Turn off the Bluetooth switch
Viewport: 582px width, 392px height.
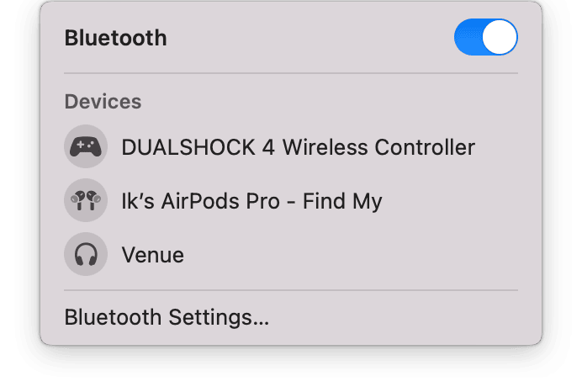pos(486,37)
